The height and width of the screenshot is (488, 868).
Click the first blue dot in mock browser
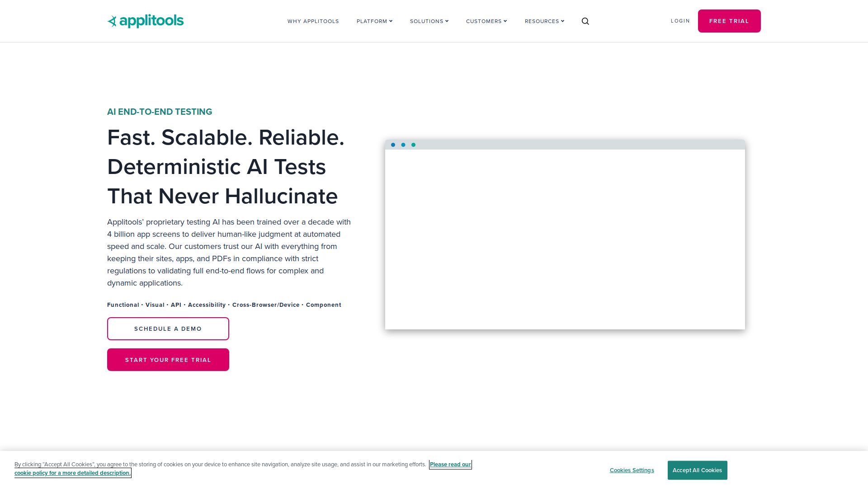[x=393, y=145]
